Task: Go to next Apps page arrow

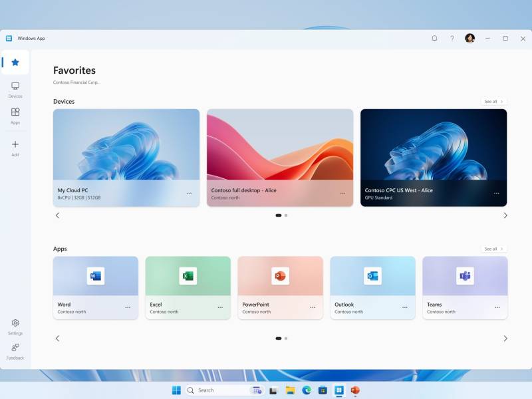Action: pyautogui.click(x=505, y=338)
